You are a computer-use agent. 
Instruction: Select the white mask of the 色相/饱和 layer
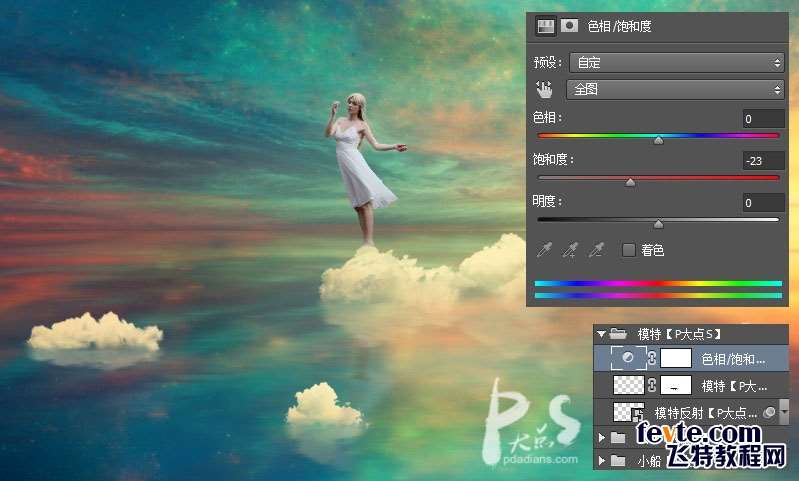pyautogui.click(x=676, y=358)
